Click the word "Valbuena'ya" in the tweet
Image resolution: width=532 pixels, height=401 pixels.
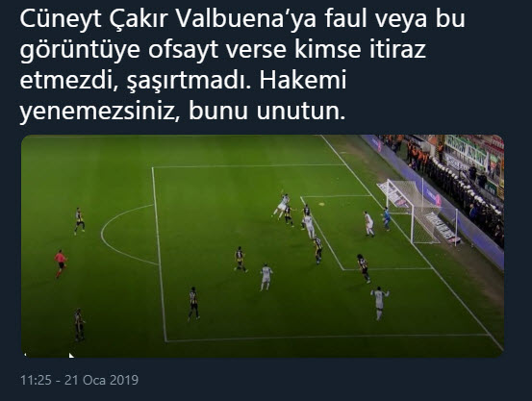pos(246,18)
